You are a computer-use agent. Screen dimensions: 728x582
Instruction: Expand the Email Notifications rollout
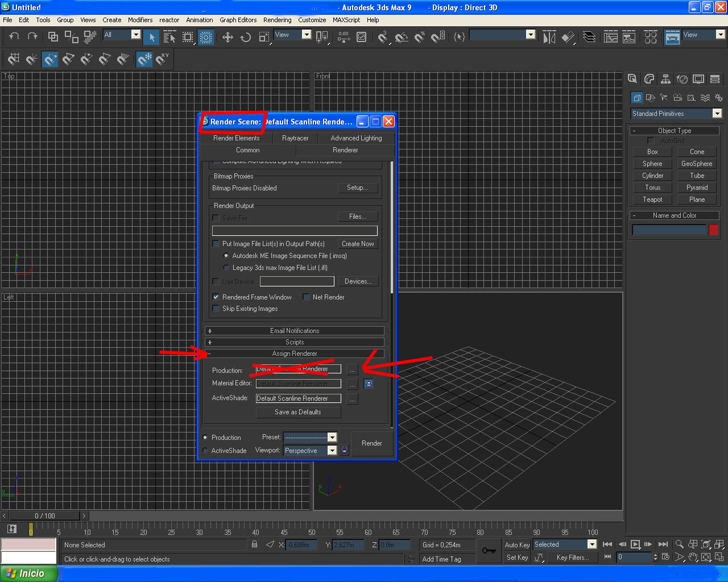pyautogui.click(x=295, y=331)
